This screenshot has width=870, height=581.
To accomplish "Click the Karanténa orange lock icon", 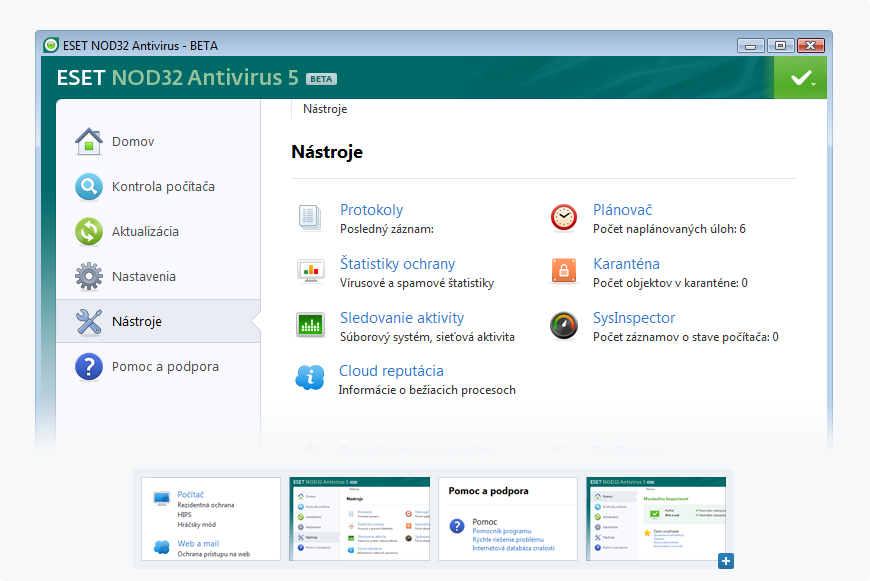I will [564, 271].
